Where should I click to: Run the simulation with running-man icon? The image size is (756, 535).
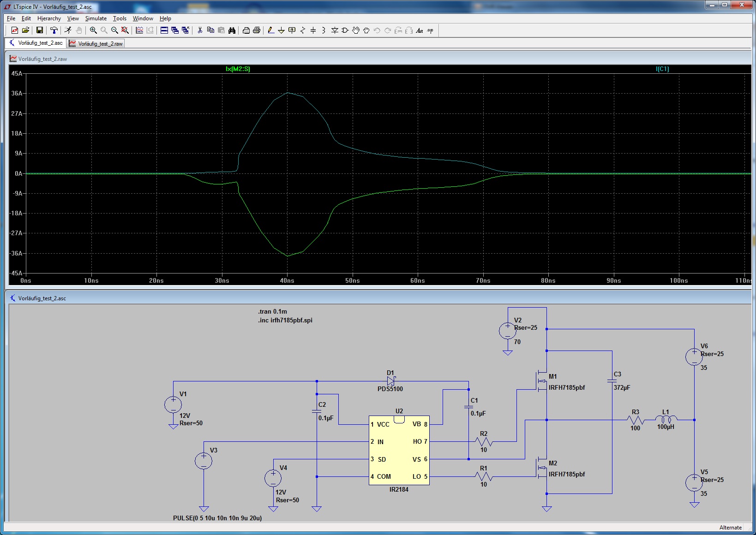click(68, 30)
